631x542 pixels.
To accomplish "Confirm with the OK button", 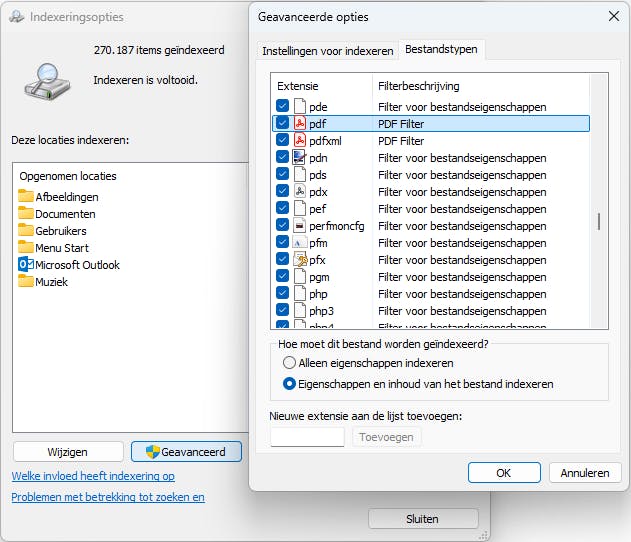I will pyautogui.click(x=504, y=473).
